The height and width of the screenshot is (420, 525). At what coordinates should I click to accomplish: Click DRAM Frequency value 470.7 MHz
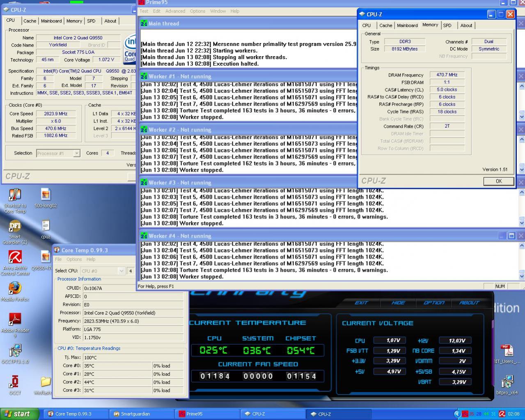coord(447,75)
